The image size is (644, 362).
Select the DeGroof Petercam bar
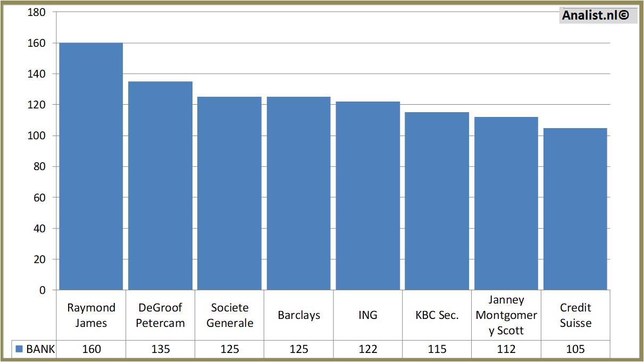tap(160, 186)
